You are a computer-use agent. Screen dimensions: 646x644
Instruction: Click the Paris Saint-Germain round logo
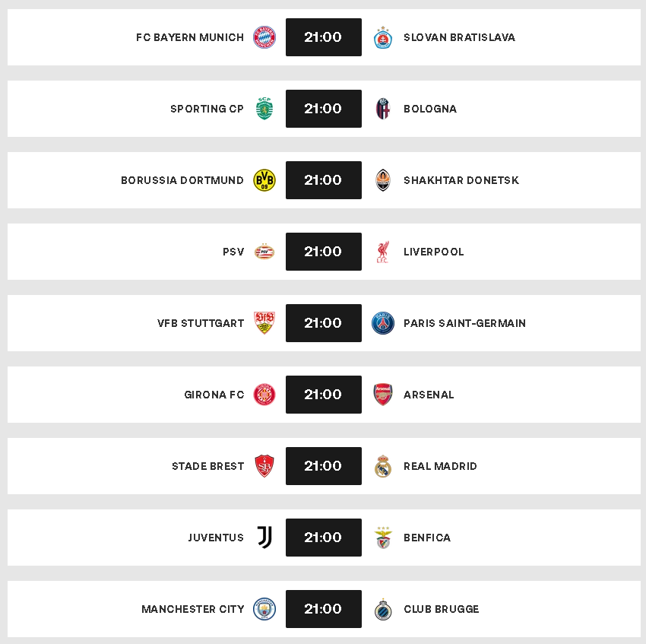(x=383, y=323)
